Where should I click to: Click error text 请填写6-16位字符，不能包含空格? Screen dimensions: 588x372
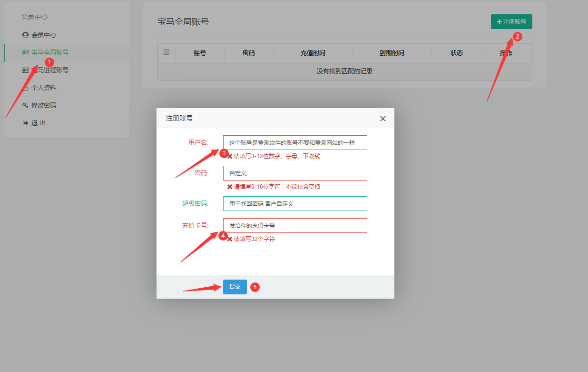point(277,187)
